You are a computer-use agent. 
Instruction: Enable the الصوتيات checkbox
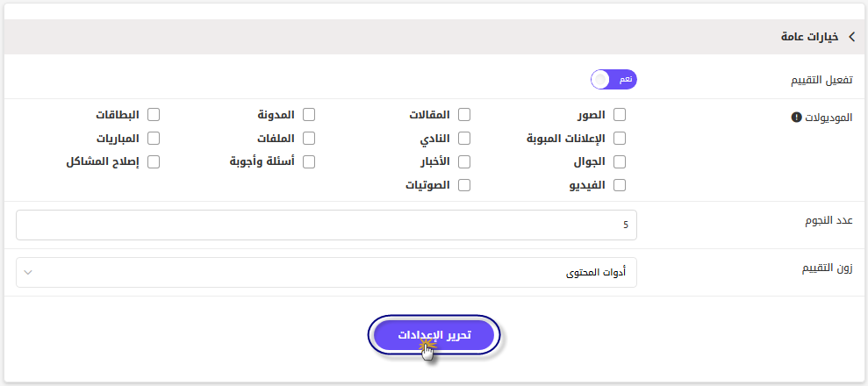coord(464,185)
